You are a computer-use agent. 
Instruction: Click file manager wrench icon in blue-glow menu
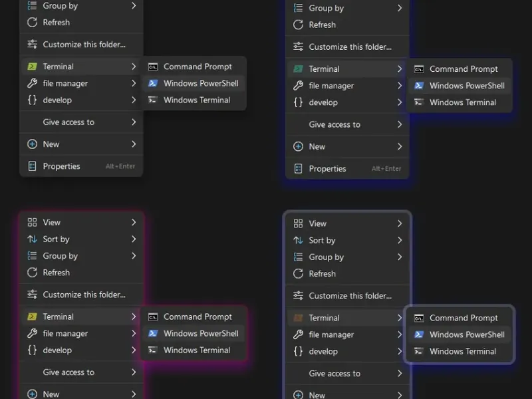(298, 86)
